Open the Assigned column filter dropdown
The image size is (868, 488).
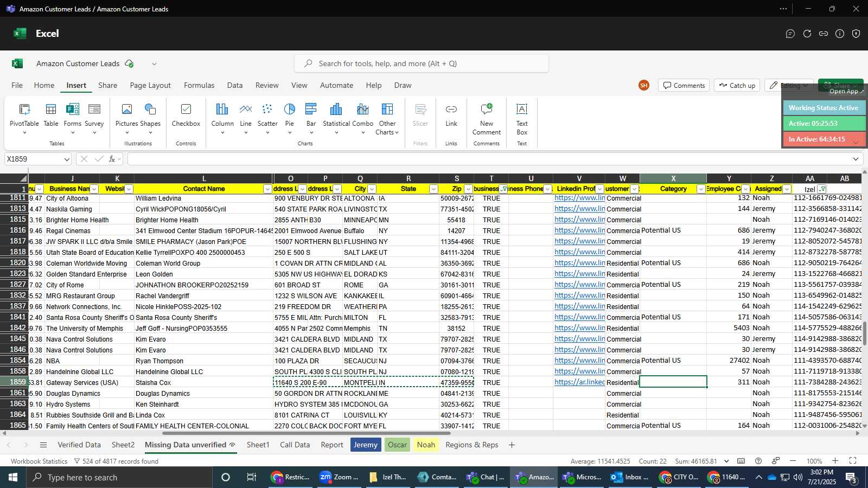click(787, 189)
